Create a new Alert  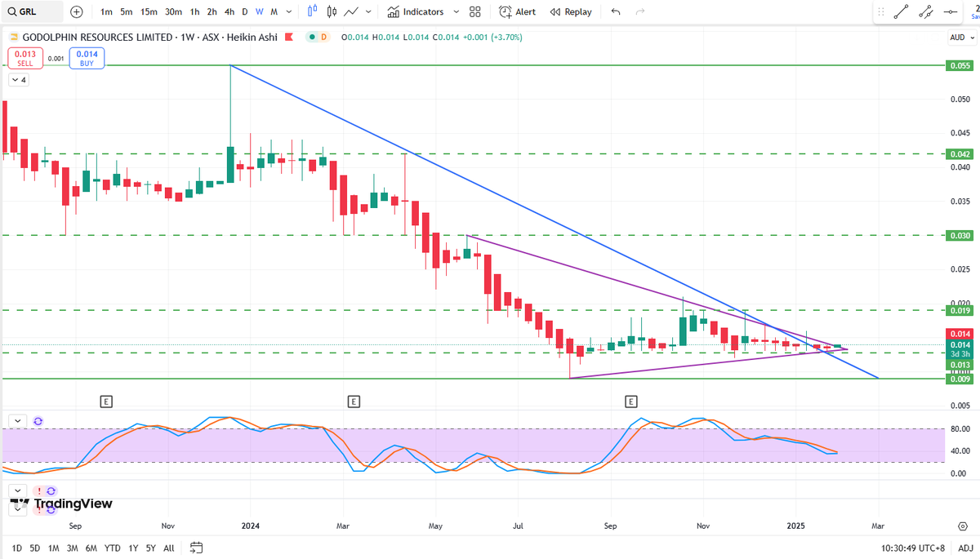click(518, 12)
